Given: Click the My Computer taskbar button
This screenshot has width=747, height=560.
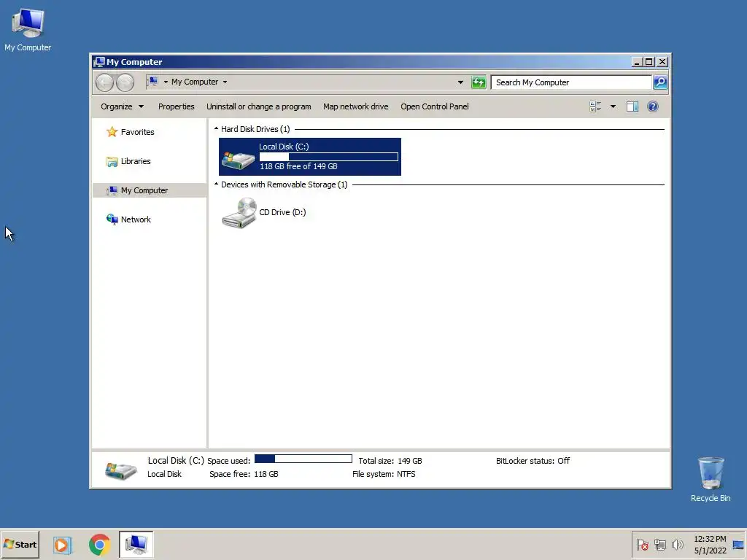Looking at the screenshot, I should coord(136,544).
